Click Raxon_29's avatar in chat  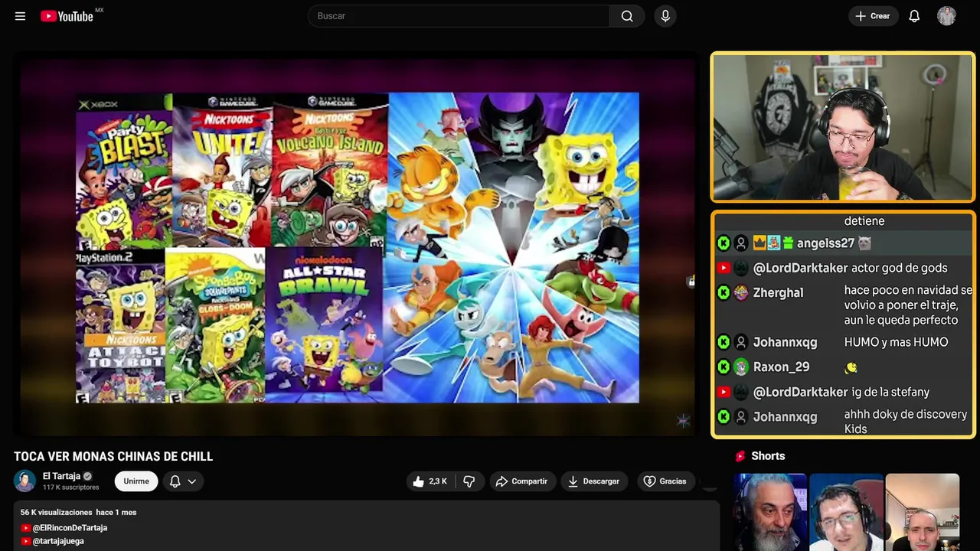click(x=740, y=367)
